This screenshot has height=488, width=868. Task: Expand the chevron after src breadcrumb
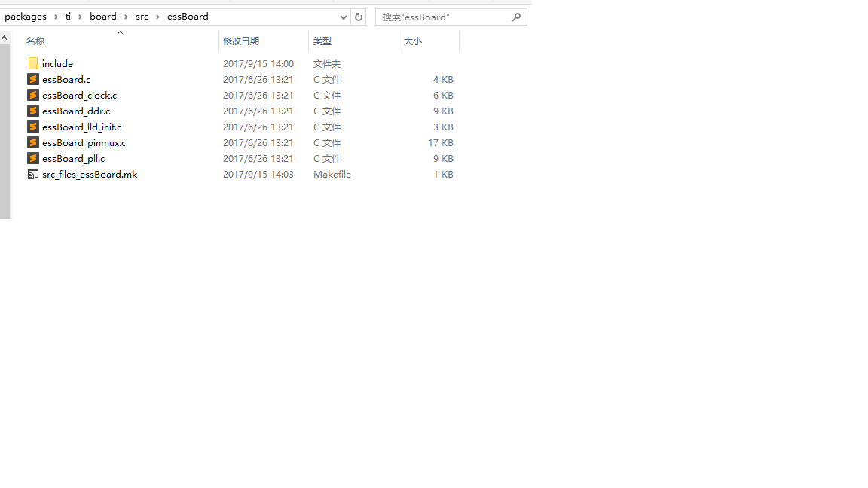pyautogui.click(x=157, y=17)
